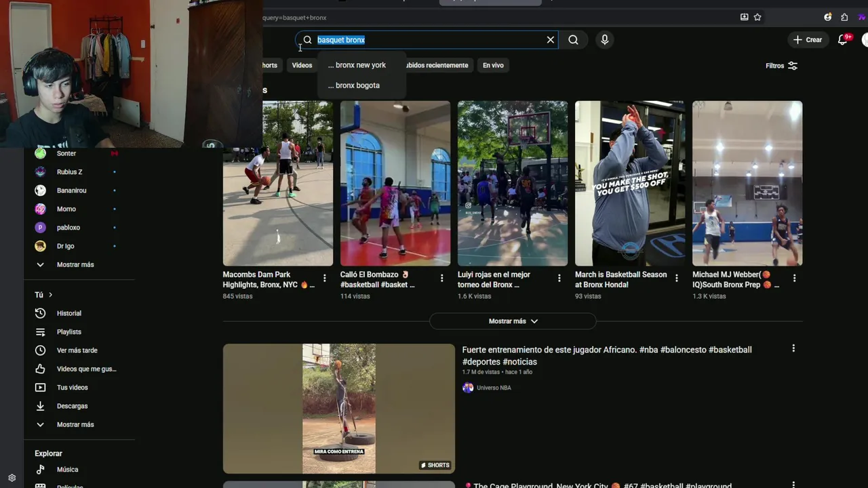Open options menu for Bronx Honda short
Viewport: 868px width, 488px height.
(676, 278)
